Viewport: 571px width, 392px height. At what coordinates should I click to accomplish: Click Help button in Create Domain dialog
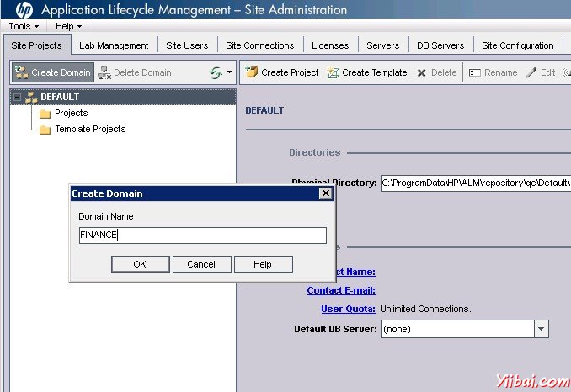264,264
